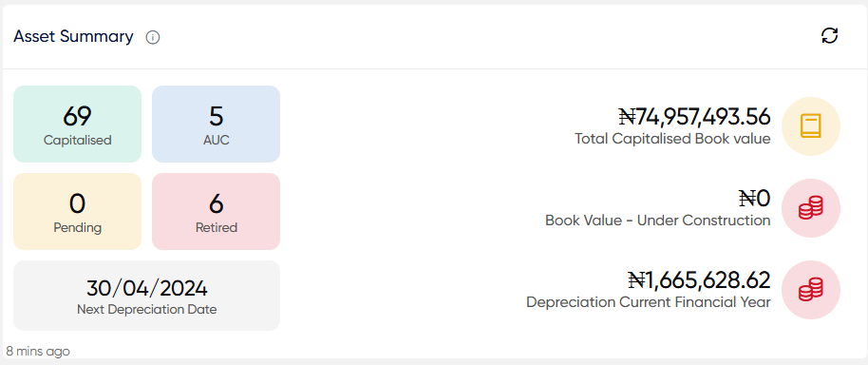Screen dimensions: 868x365
Task: Click the Asset Summary heading
Action: coord(74,36)
